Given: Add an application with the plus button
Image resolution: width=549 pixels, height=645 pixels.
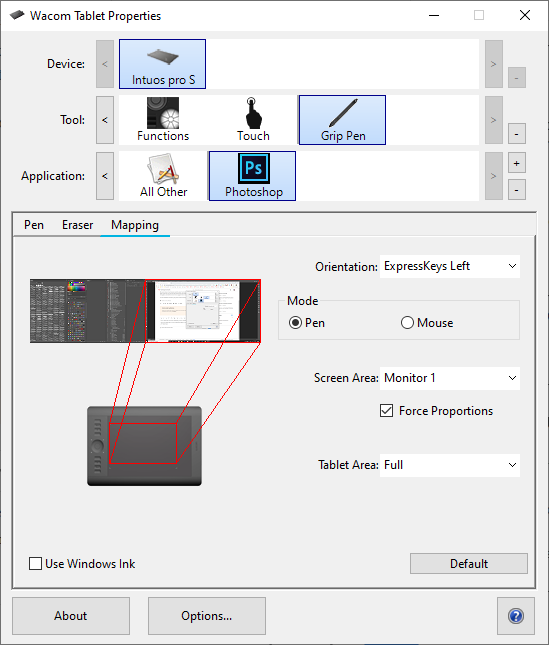Looking at the screenshot, I should pos(517,163).
